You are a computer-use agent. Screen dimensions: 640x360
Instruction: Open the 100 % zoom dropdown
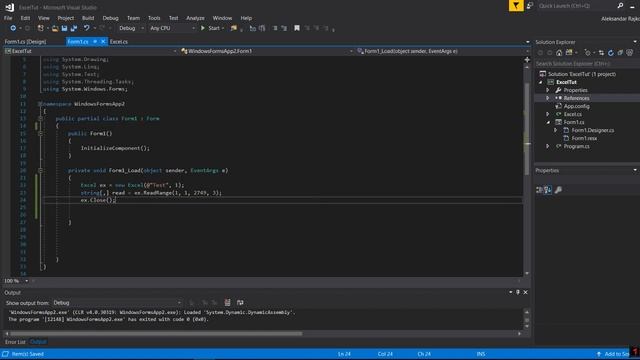tap(27, 281)
